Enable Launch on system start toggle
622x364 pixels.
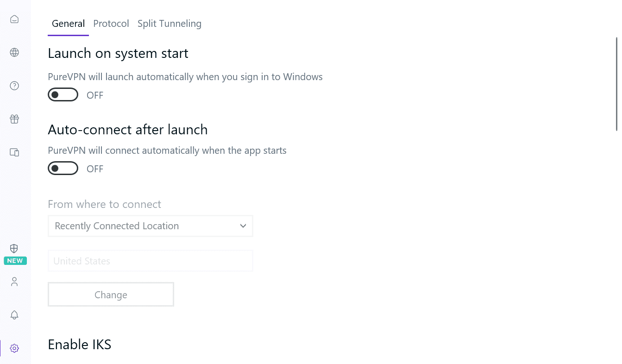tap(63, 95)
